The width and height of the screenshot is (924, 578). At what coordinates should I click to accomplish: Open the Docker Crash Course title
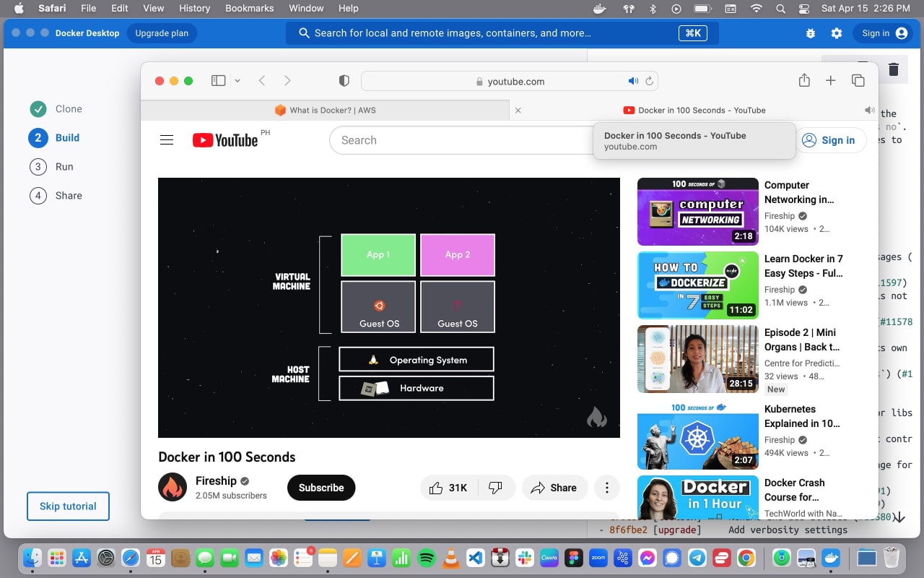click(794, 490)
